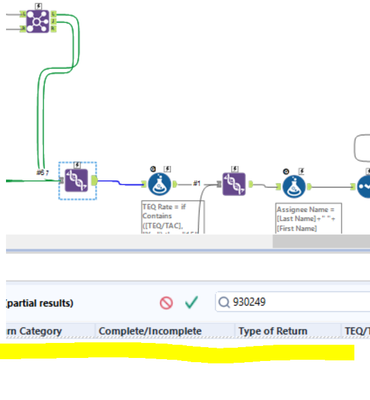370x400 pixels.
Task: Select the TEQ Rate annotation text box
Action: pos(173,217)
